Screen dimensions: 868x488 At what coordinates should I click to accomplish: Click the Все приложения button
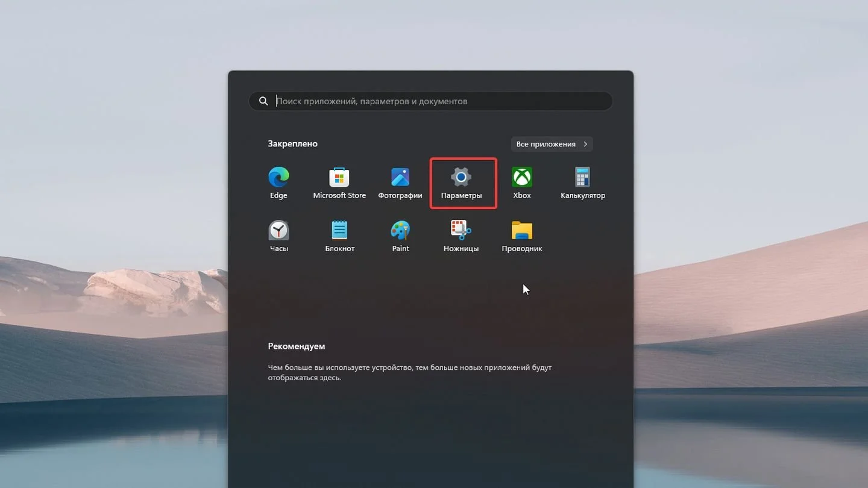point(552,144)
